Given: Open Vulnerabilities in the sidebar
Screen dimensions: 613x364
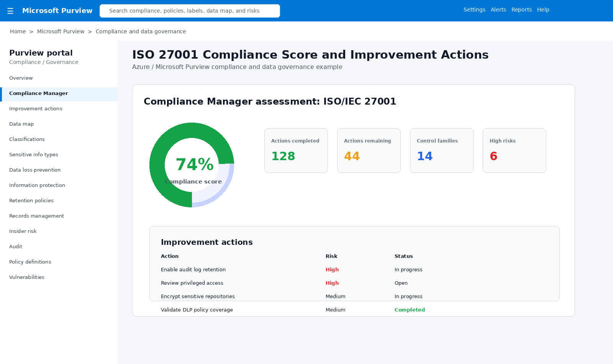Looking at the screenshot, I should pyautogui.click(x=59, y=277).
